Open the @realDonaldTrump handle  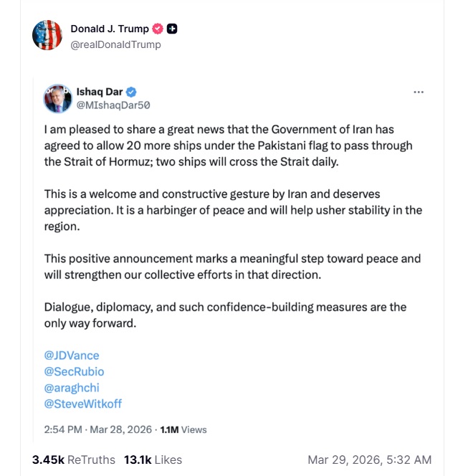[115, 44]
